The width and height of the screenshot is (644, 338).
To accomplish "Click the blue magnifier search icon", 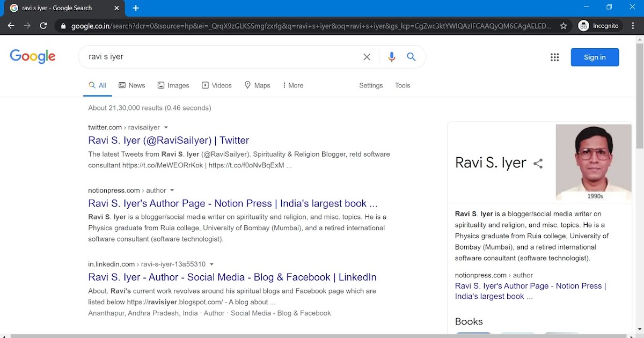I will pos(411,57).
